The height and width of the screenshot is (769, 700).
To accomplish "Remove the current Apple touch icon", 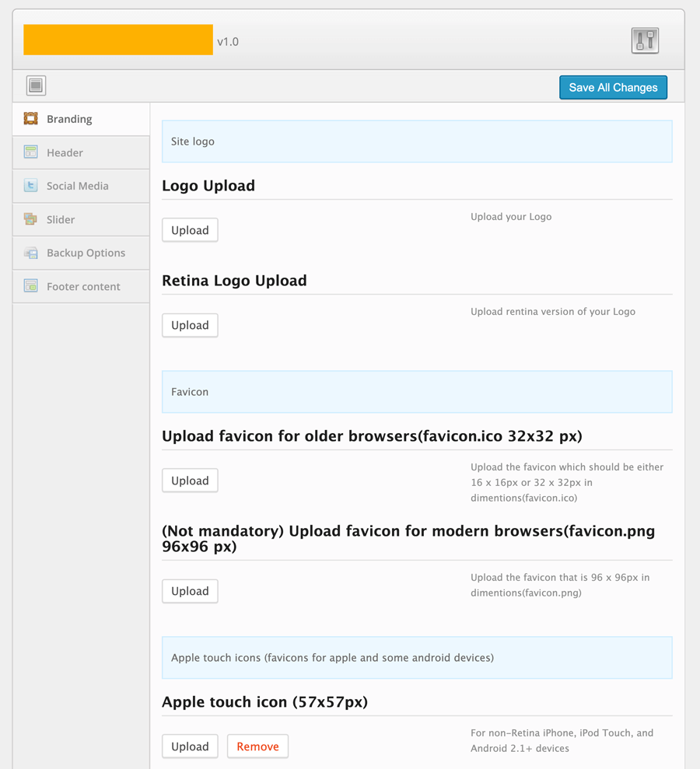I will (x=257, y=746).
